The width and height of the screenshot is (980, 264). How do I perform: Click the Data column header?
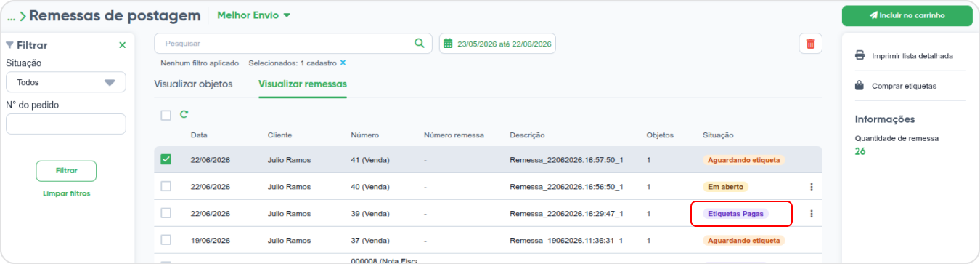tap(199, 135)
